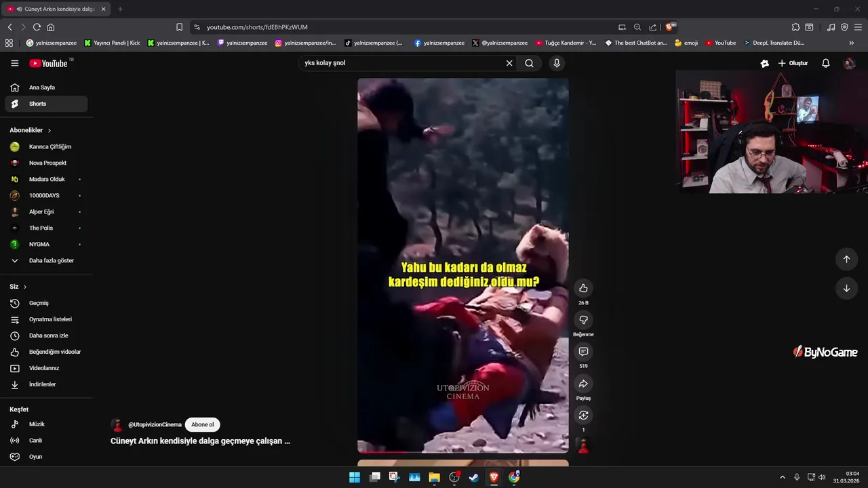The image size is (868, 488).
Task: Reload the page
Action: click(x=37, y=27)
